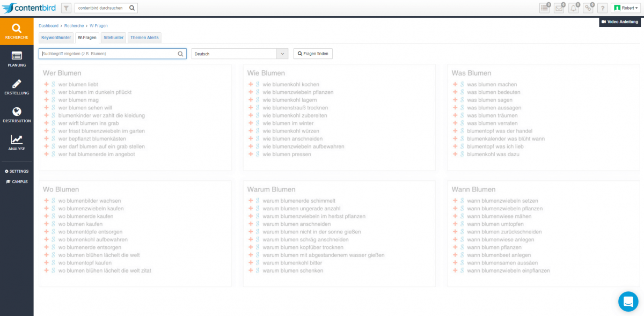Go to the Distribution globe section

click(17, 115)
